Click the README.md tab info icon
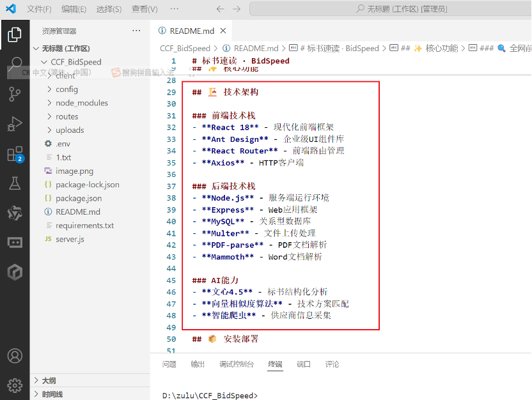This screenshot has height=400, width=532. [162, 31]
